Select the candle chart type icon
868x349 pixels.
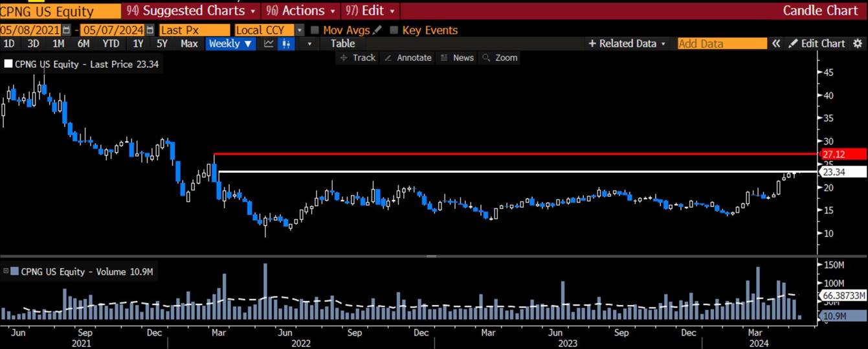(x=285, y=43)
